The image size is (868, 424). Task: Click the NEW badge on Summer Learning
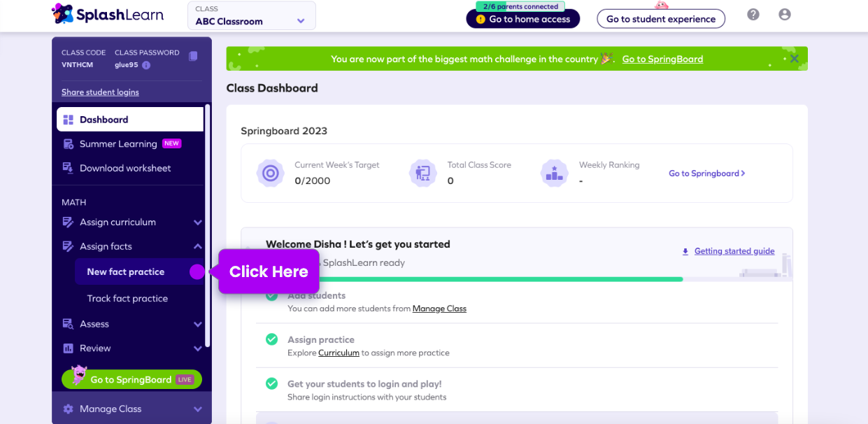click(171, 143)
